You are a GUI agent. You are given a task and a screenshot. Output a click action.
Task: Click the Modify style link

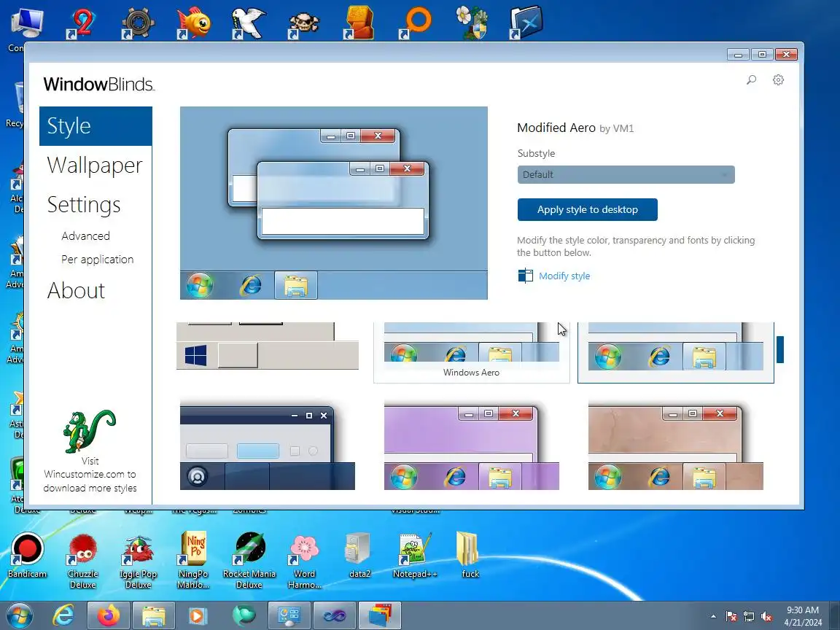point(564,276)
